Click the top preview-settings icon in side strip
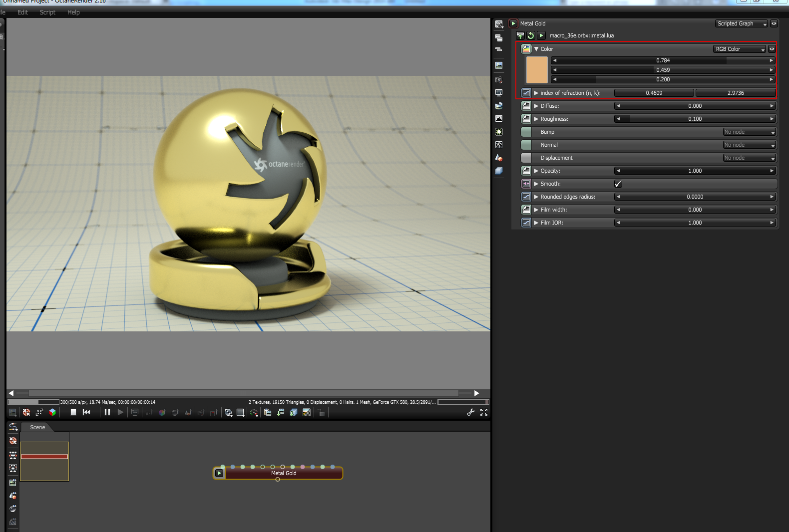This screenshot has width=789, height=532. [x=499, y=24]
